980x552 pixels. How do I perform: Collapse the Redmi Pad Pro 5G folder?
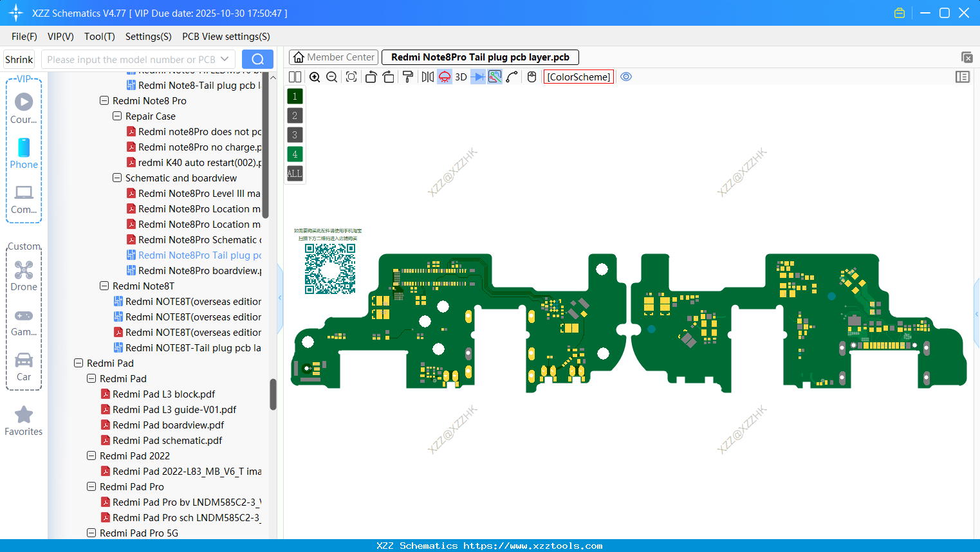click(x=91, y=533)
